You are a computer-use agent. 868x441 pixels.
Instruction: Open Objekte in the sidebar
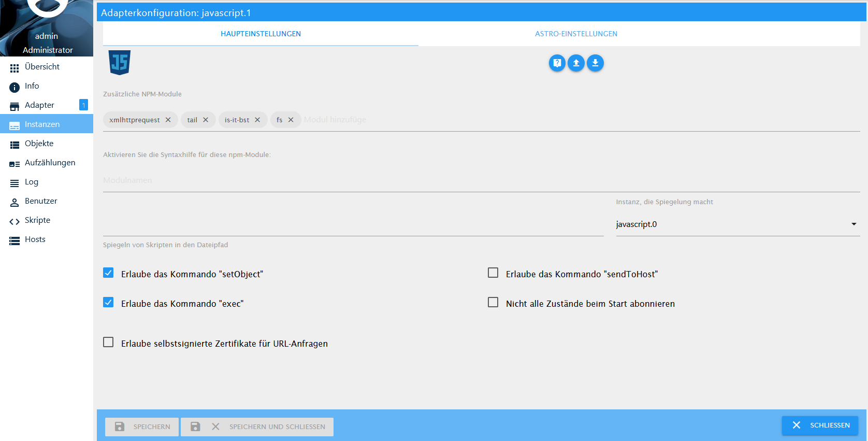point(47,144)
